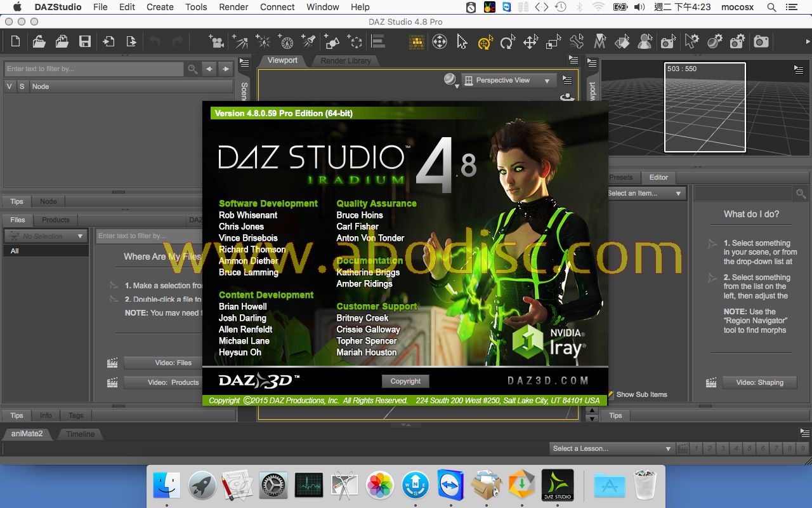Open the aniMate2 pane options menu
The image size is (812, 508).
(804, 432)
